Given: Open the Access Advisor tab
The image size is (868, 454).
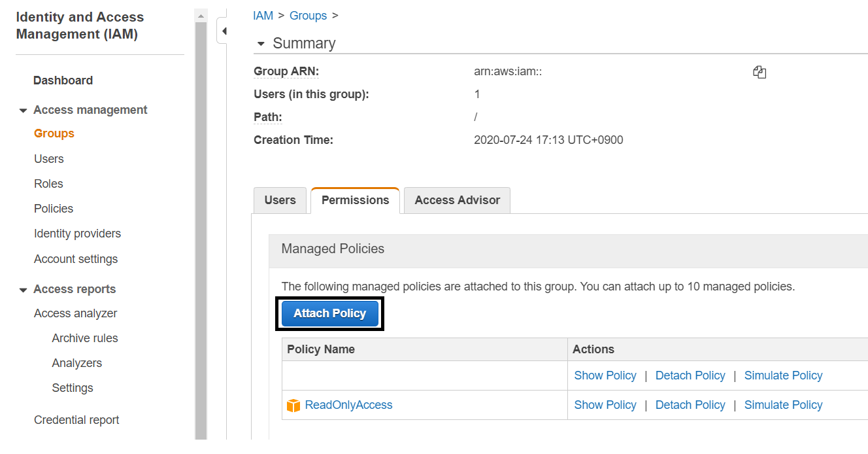Looking at the screenshot, I should [x=457, y=200].
